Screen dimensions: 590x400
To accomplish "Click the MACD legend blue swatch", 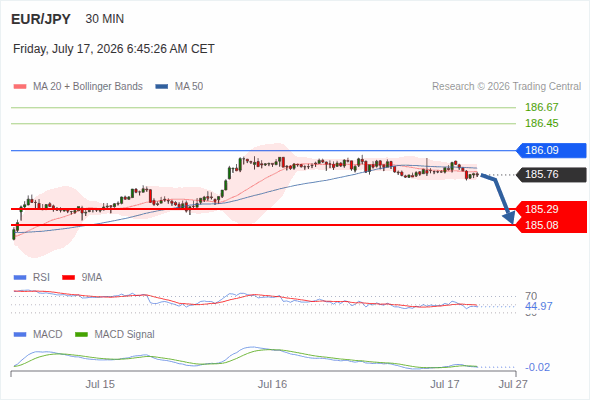I will 20,335.
